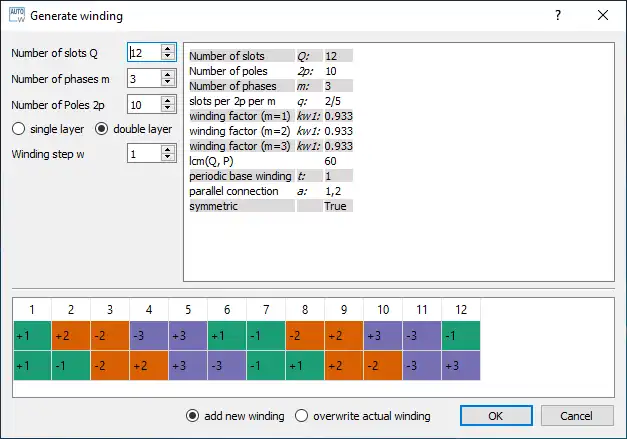Image resolution: width=627 pixels, height=439 pixels.
Task: Increase number of phases m value
Action: tap(168, 74)
